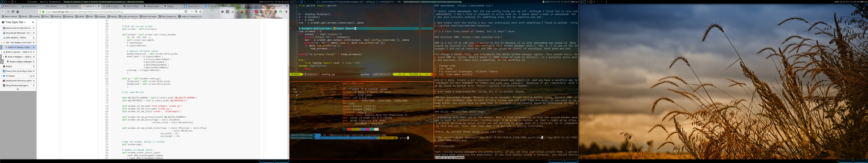Open the Firefox library icon
This screenshot has height=163, width=868.
point(223,12)
